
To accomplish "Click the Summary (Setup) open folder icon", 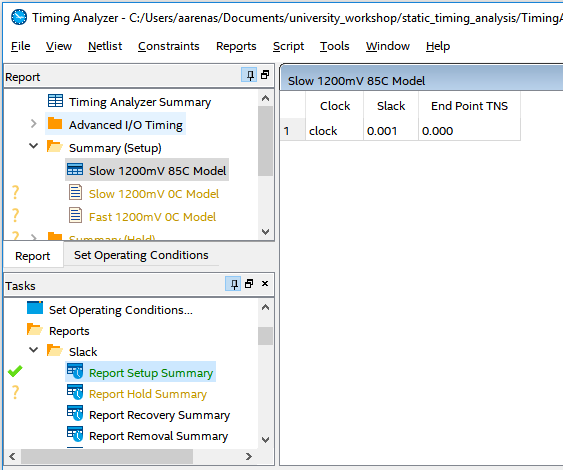I will coord(55,146).
